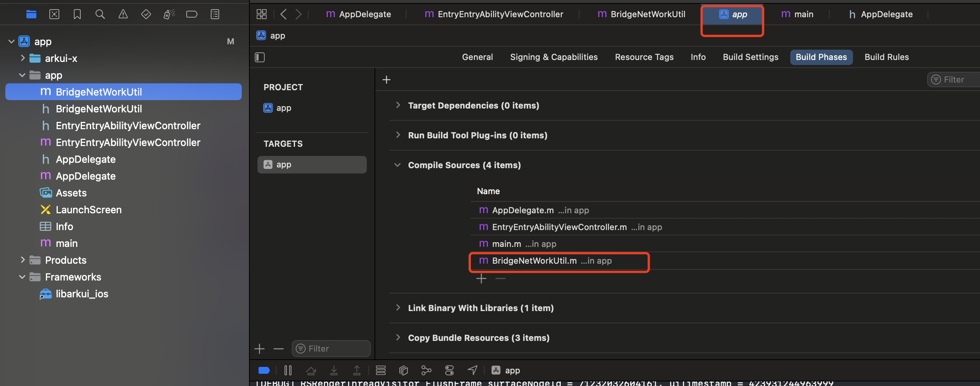The image size is (980, 386).
Task: Step over in the debugger
Action: [311, 370]
